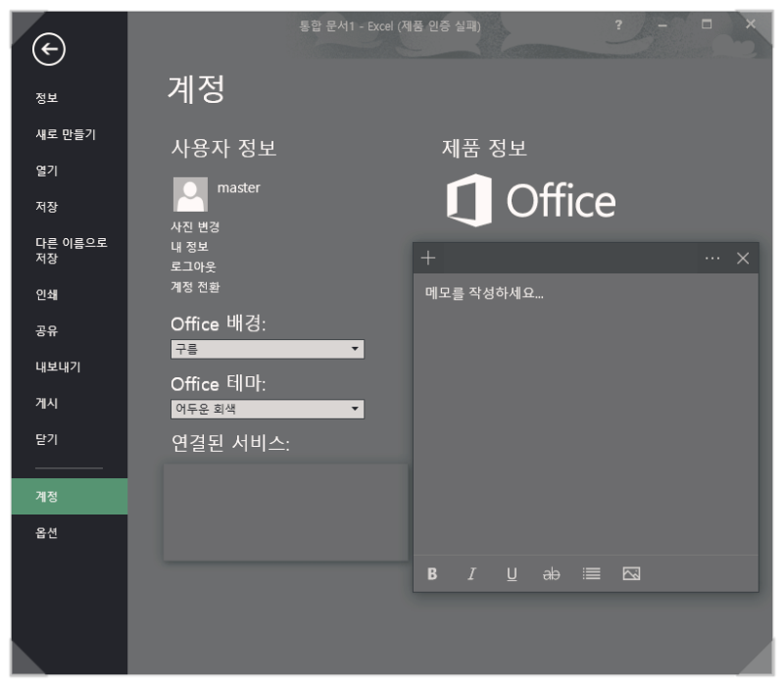Viewport: 784px width, 686px height.
Task: Open the Office 배경 dropdown showing 구름
Action: click(268, 349)
